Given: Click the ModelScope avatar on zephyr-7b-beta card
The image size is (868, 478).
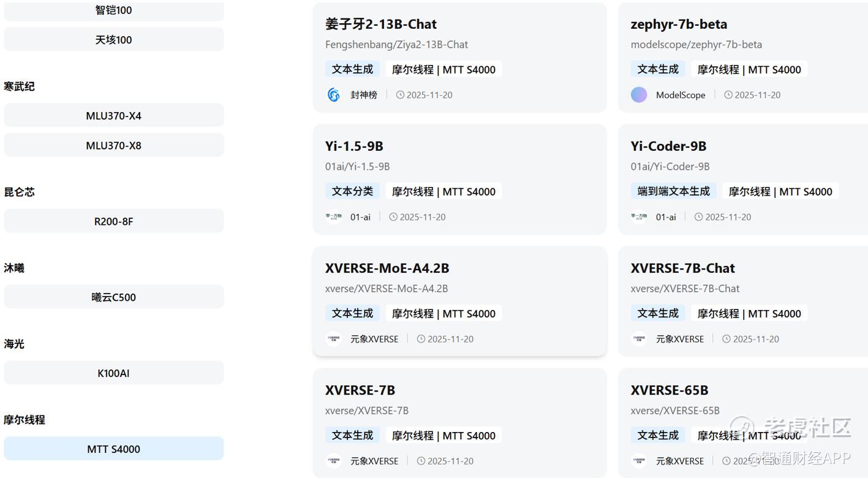Looking at the screenshot, I should pos(639,95).
